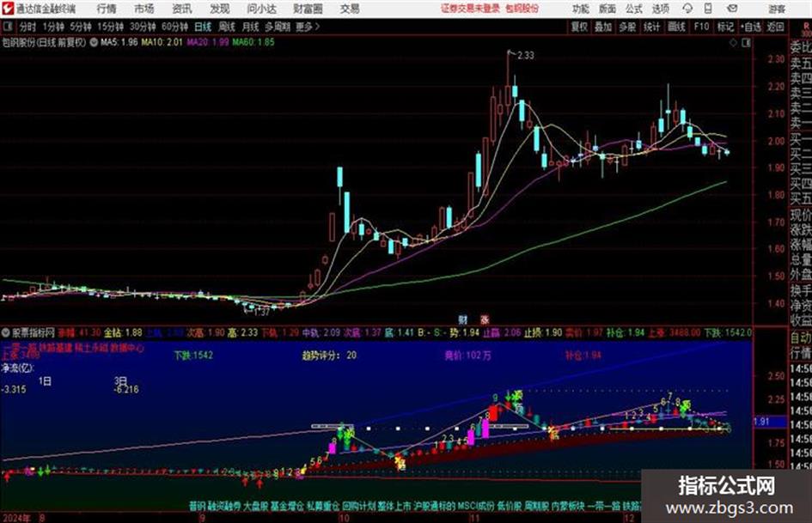Screen dimensions: 812x523
Task: Open the mail envelope icon
Action: 732,9
